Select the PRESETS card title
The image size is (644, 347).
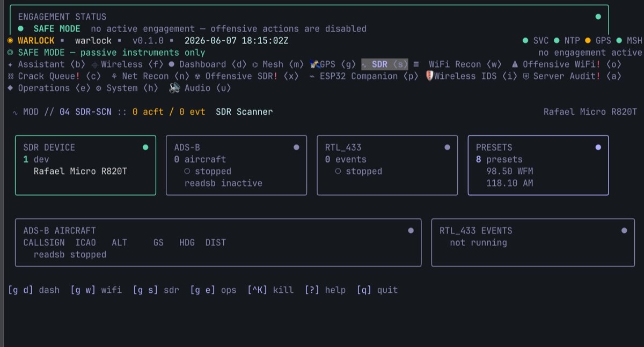pyautogui.click(x=494, y=147)
